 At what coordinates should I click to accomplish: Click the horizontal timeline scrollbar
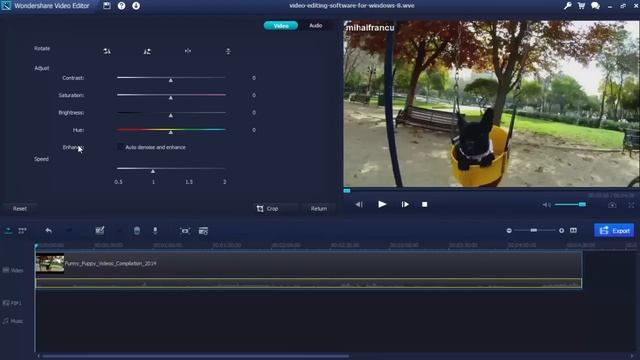point(196,356)
